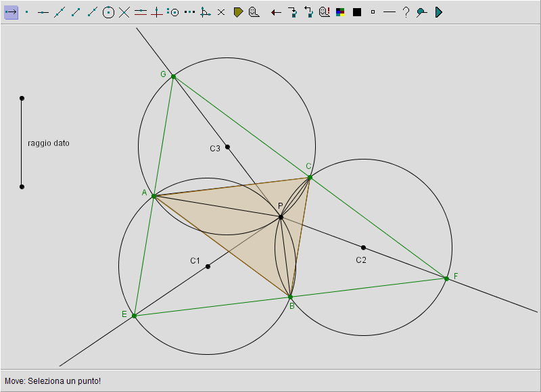Choose the filled Polygon tool
Image resolution: width=541 pixels, height=392 pixels.
tap(239, 12)
